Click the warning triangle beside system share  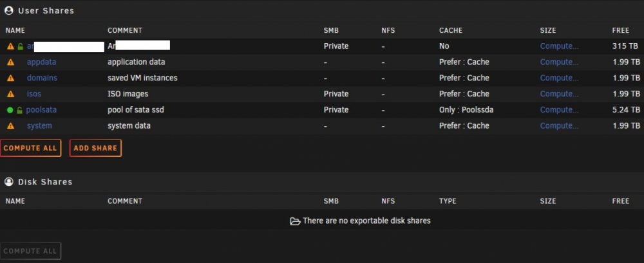point(11,126)
